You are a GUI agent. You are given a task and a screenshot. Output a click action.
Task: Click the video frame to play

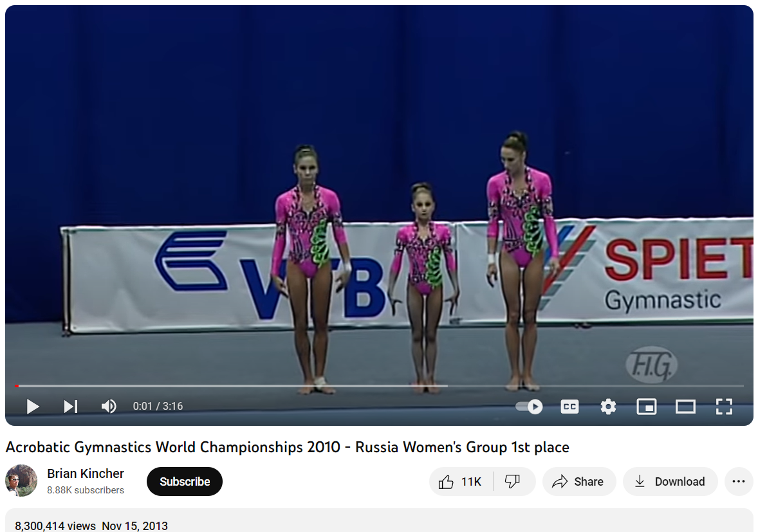[x=379, y=193]
